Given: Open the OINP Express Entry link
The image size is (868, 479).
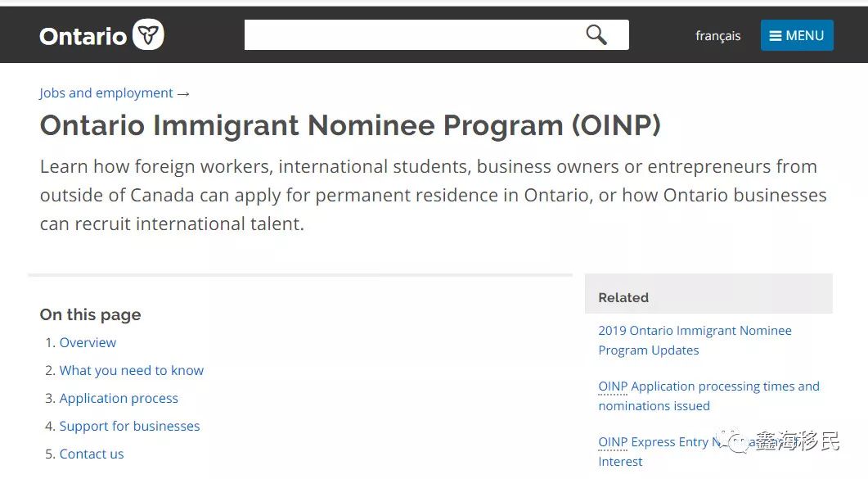Looking at the screenshot, I should (x=654, y=442).
